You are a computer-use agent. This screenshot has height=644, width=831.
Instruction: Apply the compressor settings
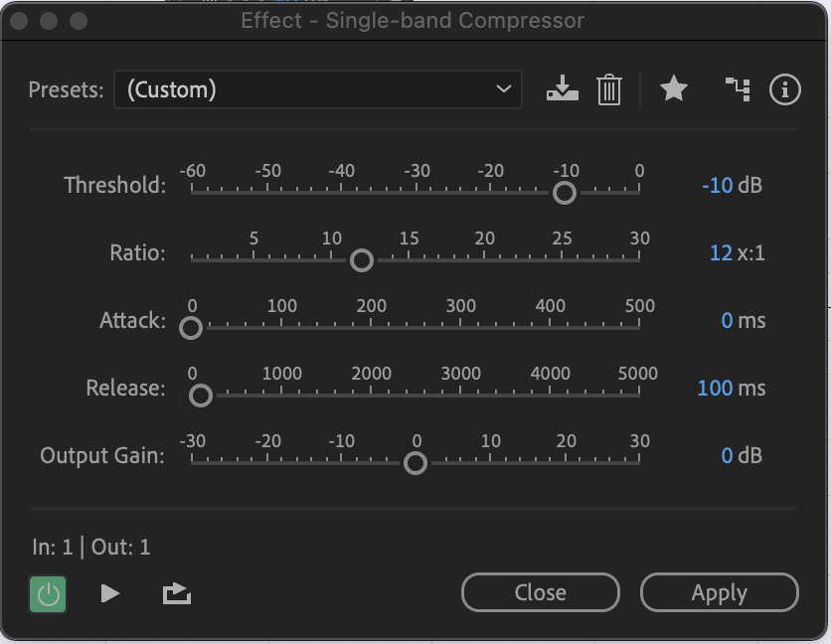point(719,592)
